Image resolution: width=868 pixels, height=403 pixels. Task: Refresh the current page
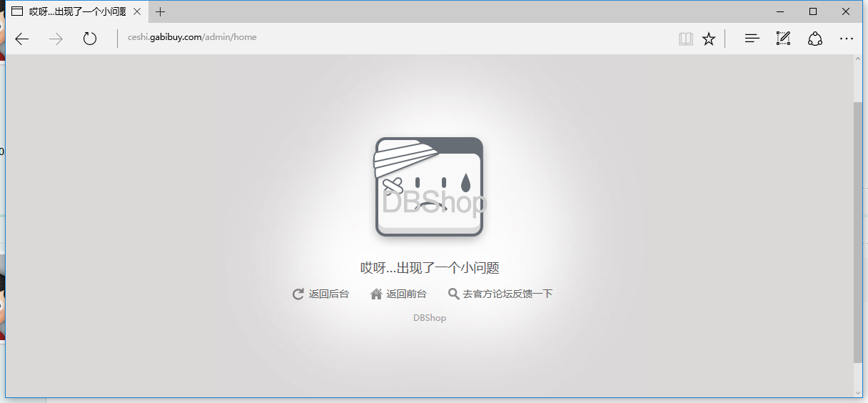pyautogui.click(x=89, y=39)
